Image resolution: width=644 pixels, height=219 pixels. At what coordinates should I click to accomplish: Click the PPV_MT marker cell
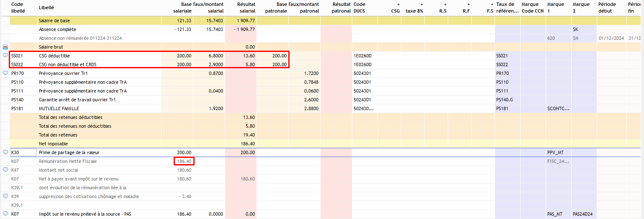tap(555, 152)
